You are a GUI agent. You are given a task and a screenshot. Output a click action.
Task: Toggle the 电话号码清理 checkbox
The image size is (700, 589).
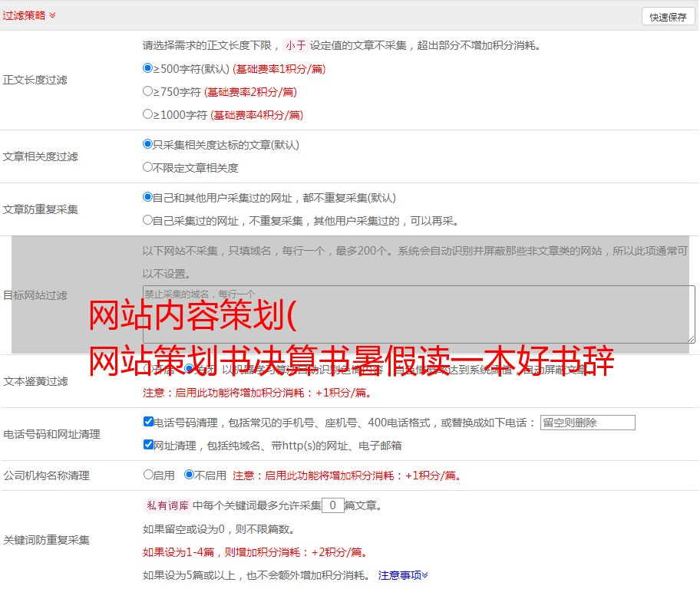(148, 422)
